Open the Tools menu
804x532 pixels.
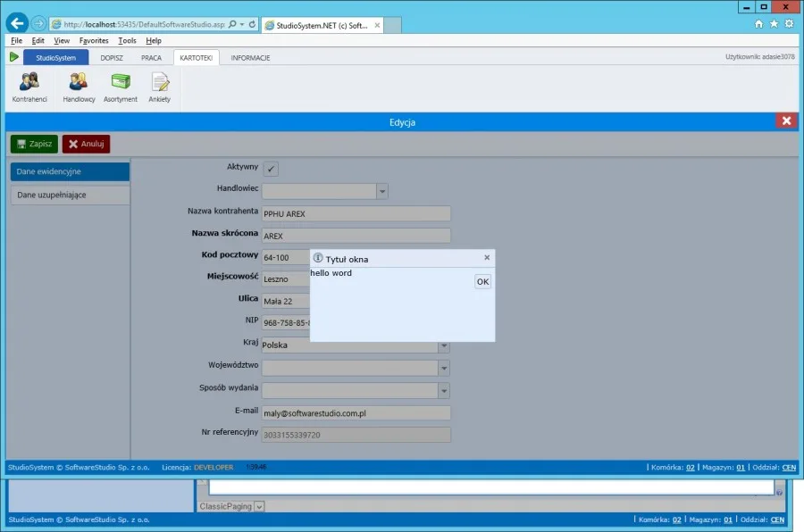click(127, 40)
